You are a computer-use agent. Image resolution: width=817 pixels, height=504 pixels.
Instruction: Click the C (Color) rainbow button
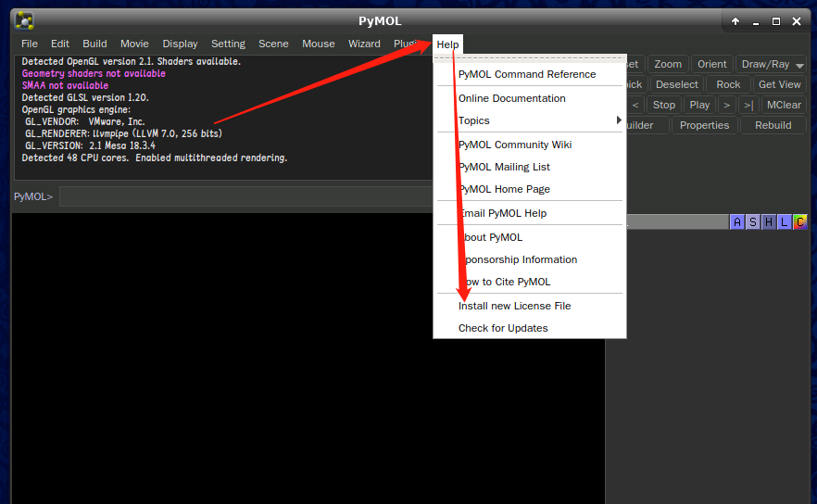point(799,222)
